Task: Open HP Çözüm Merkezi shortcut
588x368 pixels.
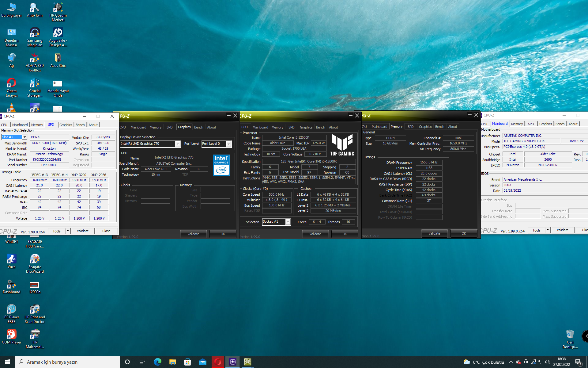Action: pos(58,12)
